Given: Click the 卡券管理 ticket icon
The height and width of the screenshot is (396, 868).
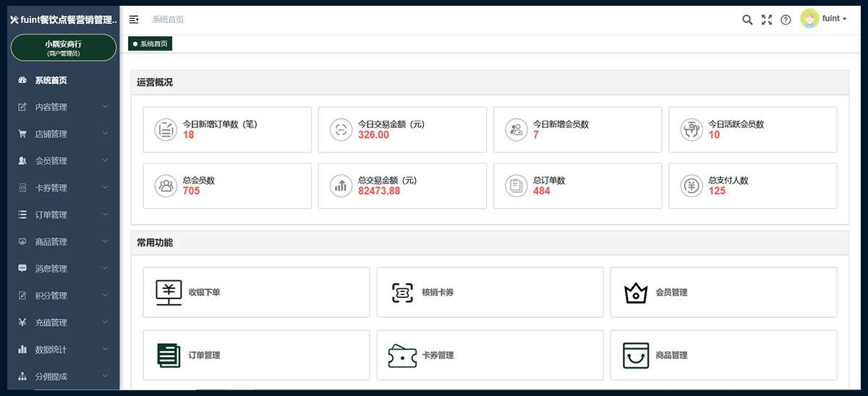Looking at the screenshot, I should click(x=403, y=356).
